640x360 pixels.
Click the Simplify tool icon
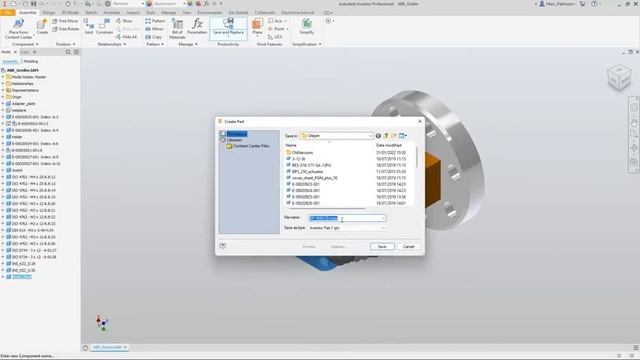click(307, 24)
